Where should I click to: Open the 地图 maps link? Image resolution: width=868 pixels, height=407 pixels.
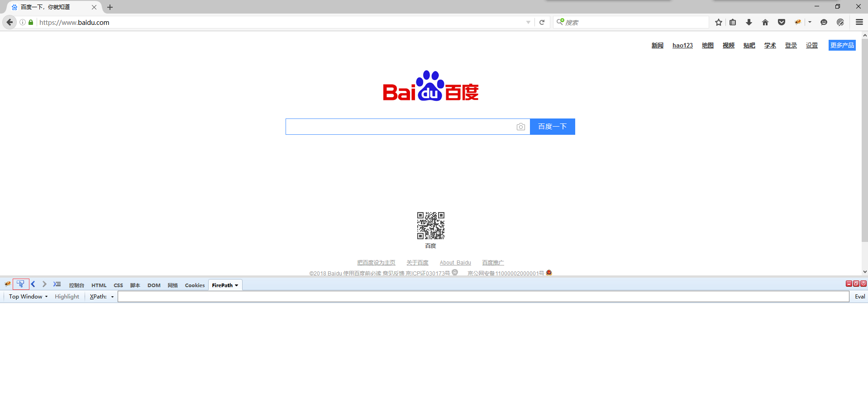708,46
